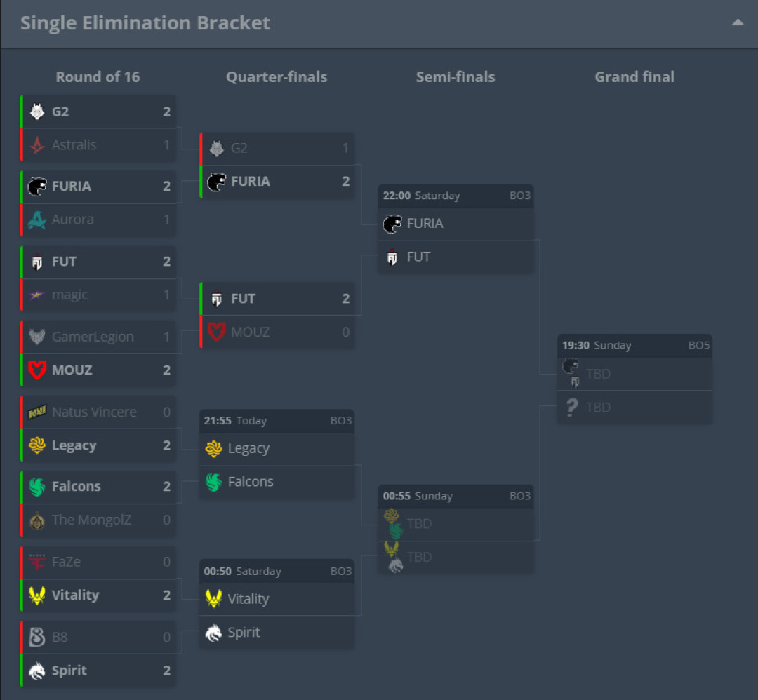Open the Vitality vs Spirit 00:50 Saturday match
The width and height of the screenshot is (758, 700).
[x=277, y=605]
